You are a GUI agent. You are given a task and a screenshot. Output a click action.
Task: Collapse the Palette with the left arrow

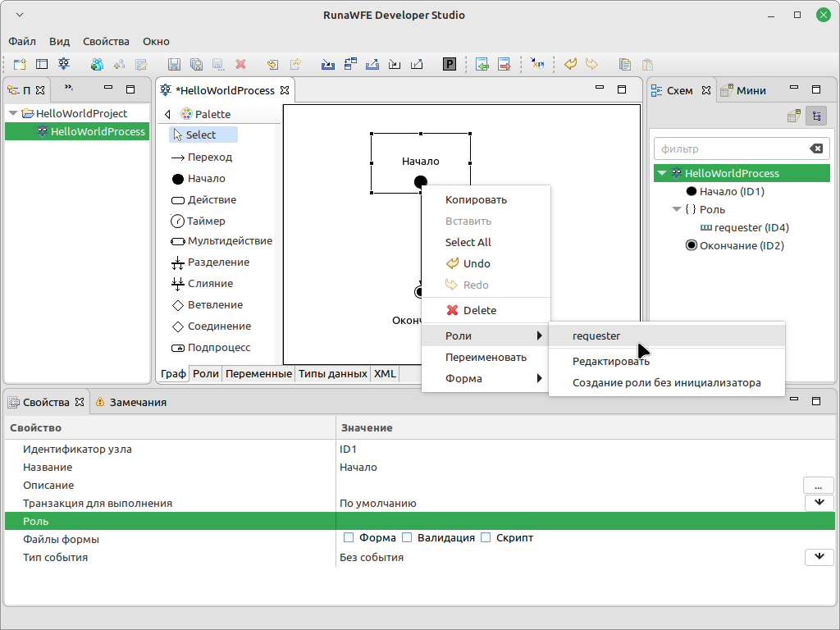167,114
